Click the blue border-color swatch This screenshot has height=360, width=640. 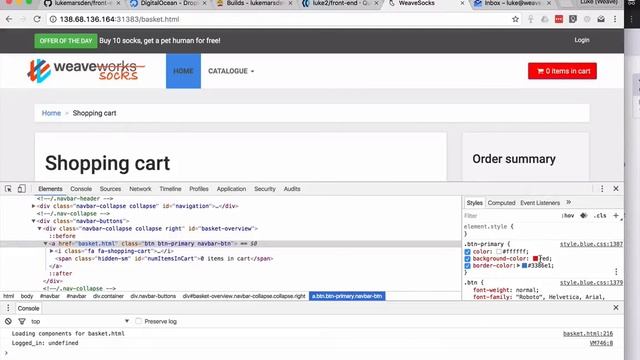click(524, 266)
